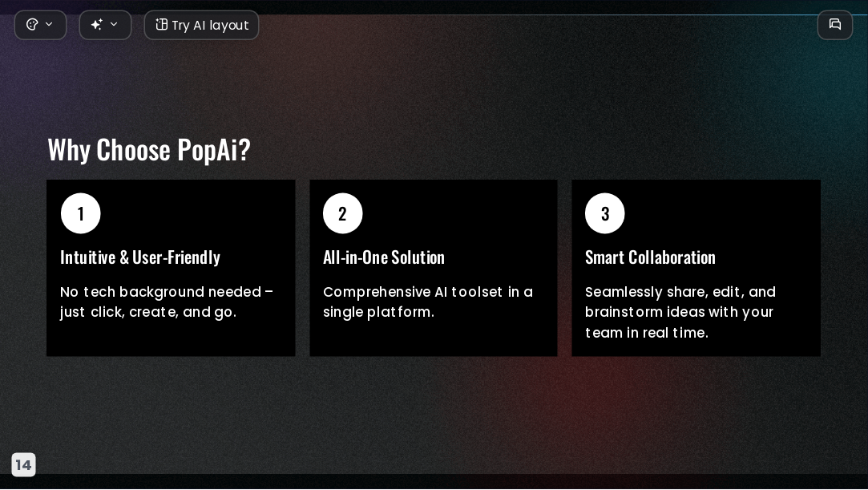The width and height of the screenshot is (868, 490).
Task: Select the number 2 circle badge
Action: coord(343,213)
